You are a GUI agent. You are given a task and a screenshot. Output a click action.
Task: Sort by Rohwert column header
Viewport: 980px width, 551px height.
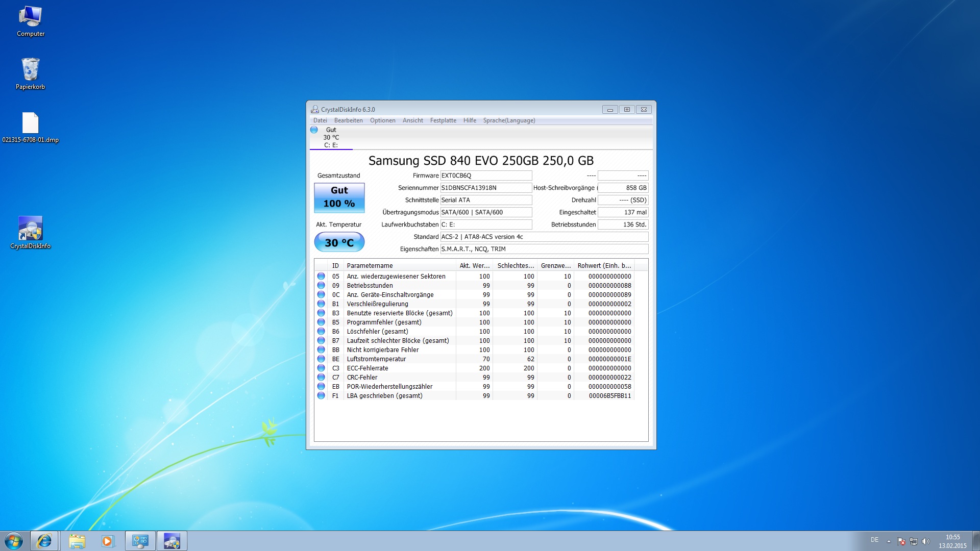604,265
